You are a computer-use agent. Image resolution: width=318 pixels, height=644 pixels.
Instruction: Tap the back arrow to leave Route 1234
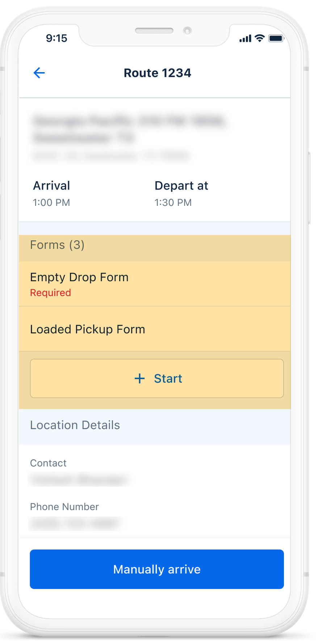coord(39,73)
